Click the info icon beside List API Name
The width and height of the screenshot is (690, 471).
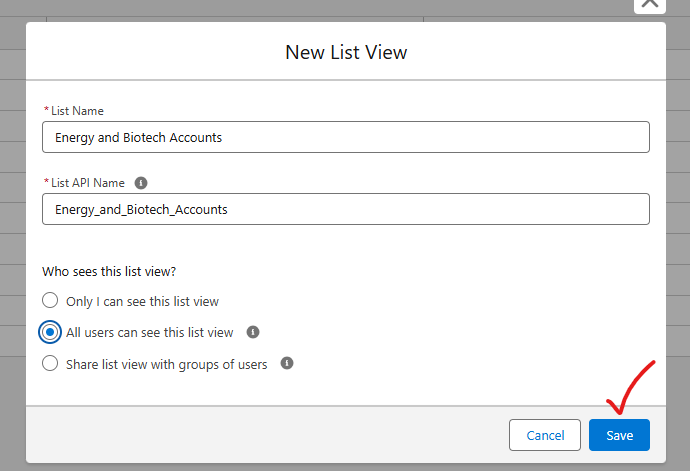point(141,183)
